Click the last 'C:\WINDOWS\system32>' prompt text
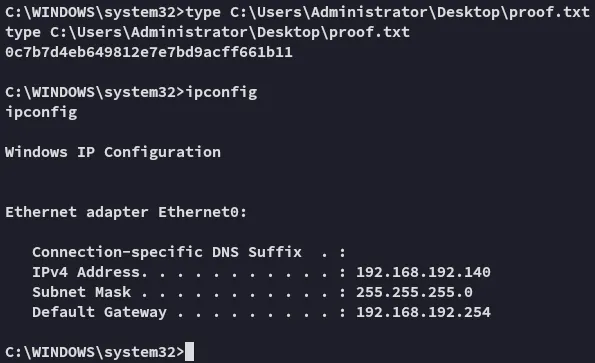 click(95, 352)
